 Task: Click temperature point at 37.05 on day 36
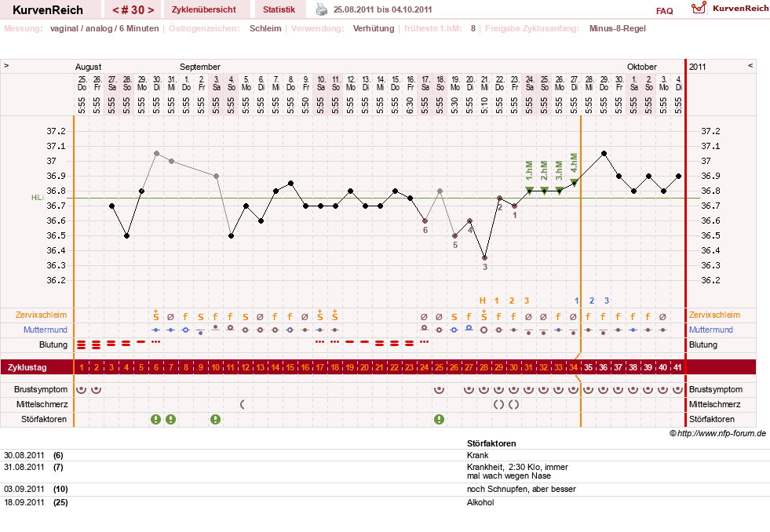[x=604, y=154]
